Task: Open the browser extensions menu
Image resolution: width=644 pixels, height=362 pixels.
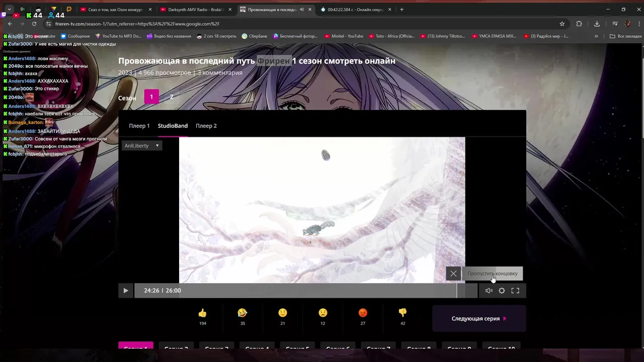Action: 579,24
